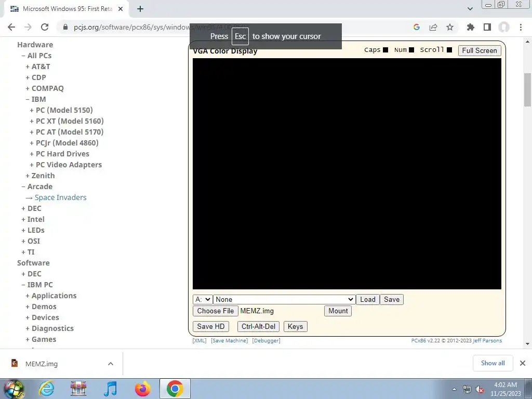Screen dimensions: 532x399
Task: Click the Save HD button
Action: (211, 327)
